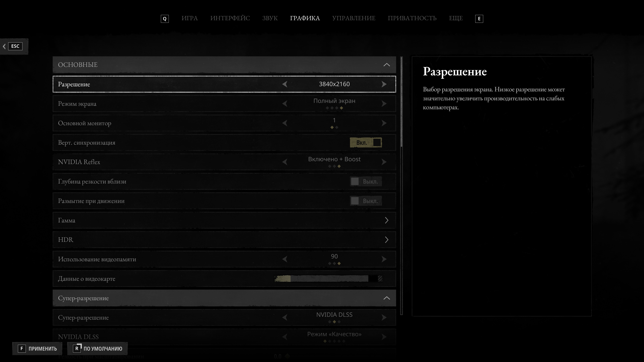
Task: Click right arrow next to resolution 3840x2160
Action: pyautogui.click(x=384, y=84)
